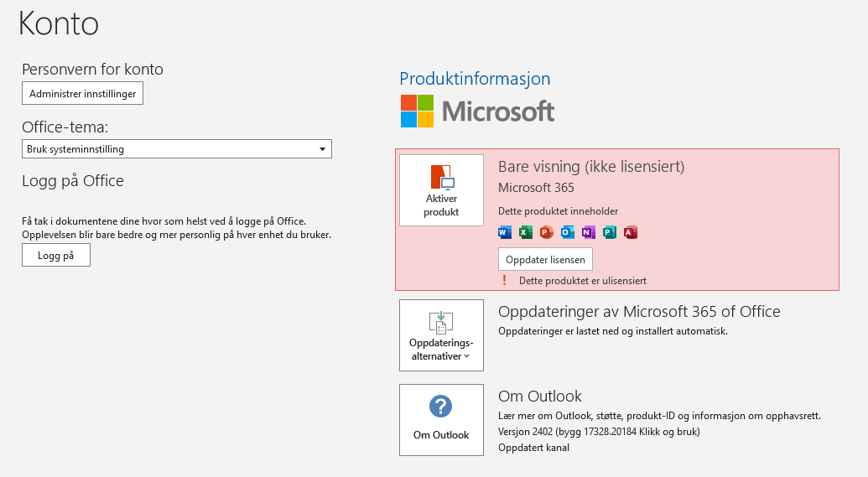Click 'Dette produktet er ulisensiert' message
The image size is (868, 477).
coord(582,281)
